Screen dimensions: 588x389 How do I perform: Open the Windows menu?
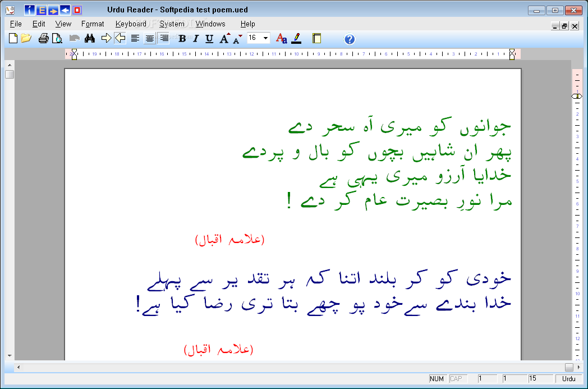(210, 24)
